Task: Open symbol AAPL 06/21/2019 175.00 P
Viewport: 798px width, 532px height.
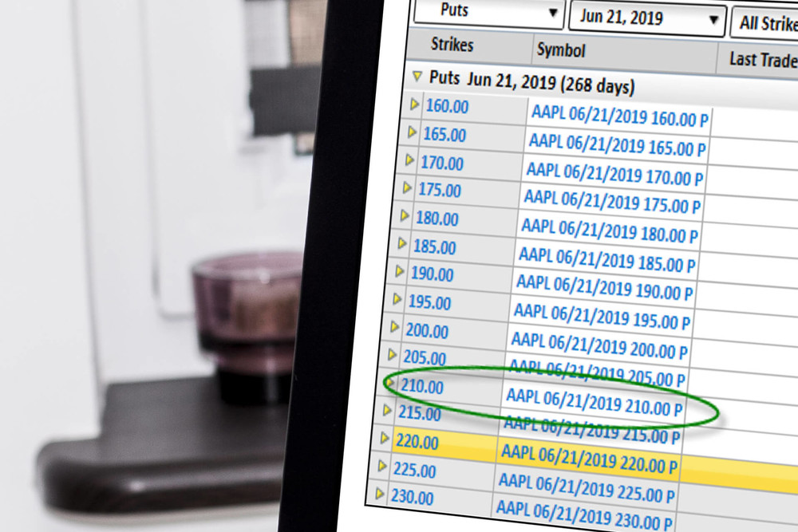Action: pos(612,202)
